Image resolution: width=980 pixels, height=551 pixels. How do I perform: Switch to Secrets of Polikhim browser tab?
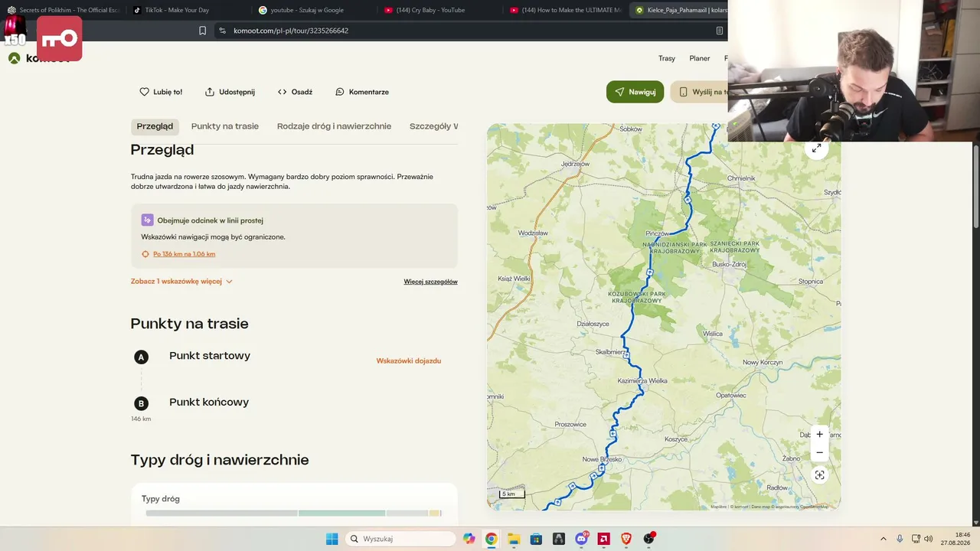pos(63,10)
